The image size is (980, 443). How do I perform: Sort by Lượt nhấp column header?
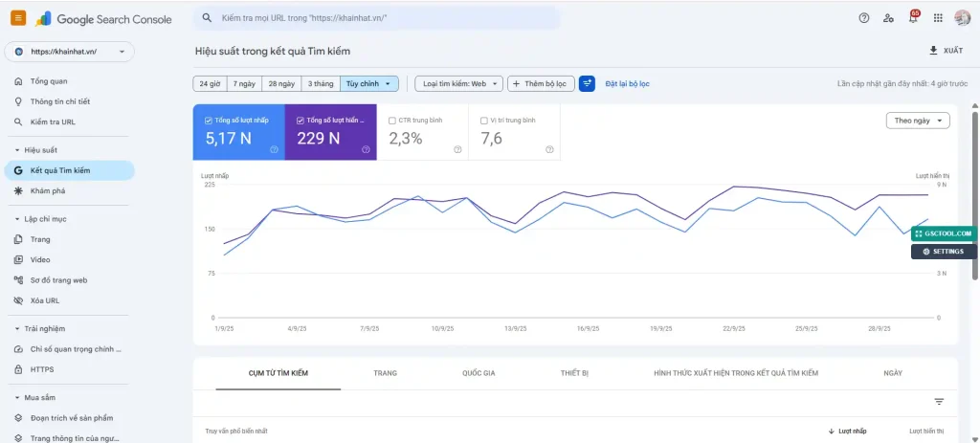pos(848,432)
